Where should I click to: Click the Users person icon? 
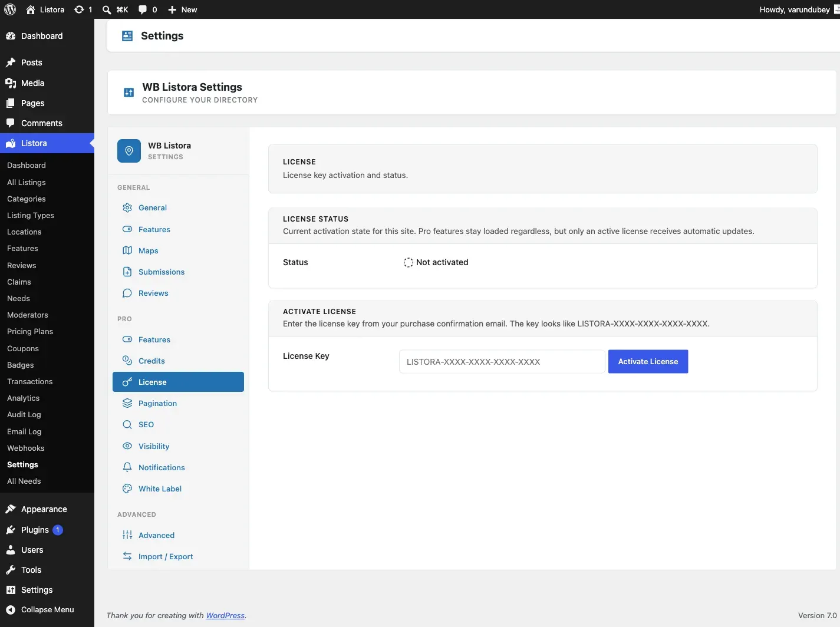coord(11,550)
